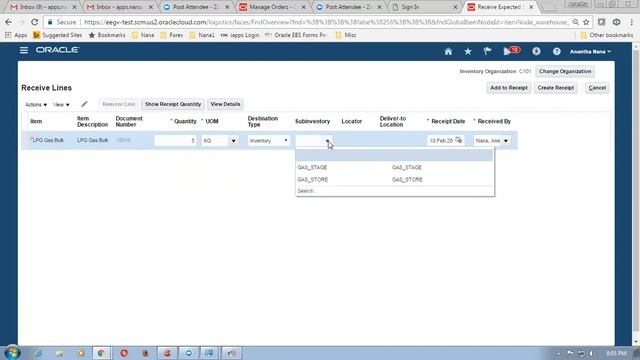This screenshot has width=640, height=360.
Task: Open Opera from the taskbar
Action: (124, 353)
